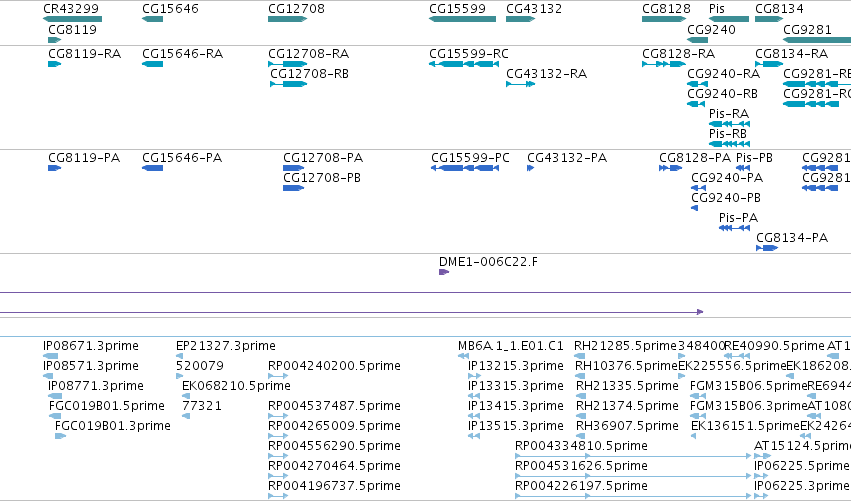Click the RH21335.5prime EST
This screenshot has height=501, width=851.
tap(581, 396)
